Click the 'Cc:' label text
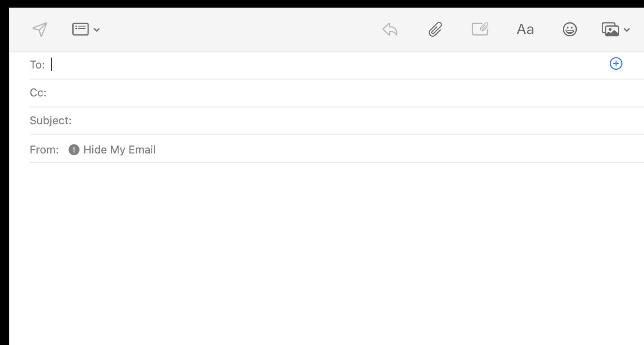 (38, 93)
